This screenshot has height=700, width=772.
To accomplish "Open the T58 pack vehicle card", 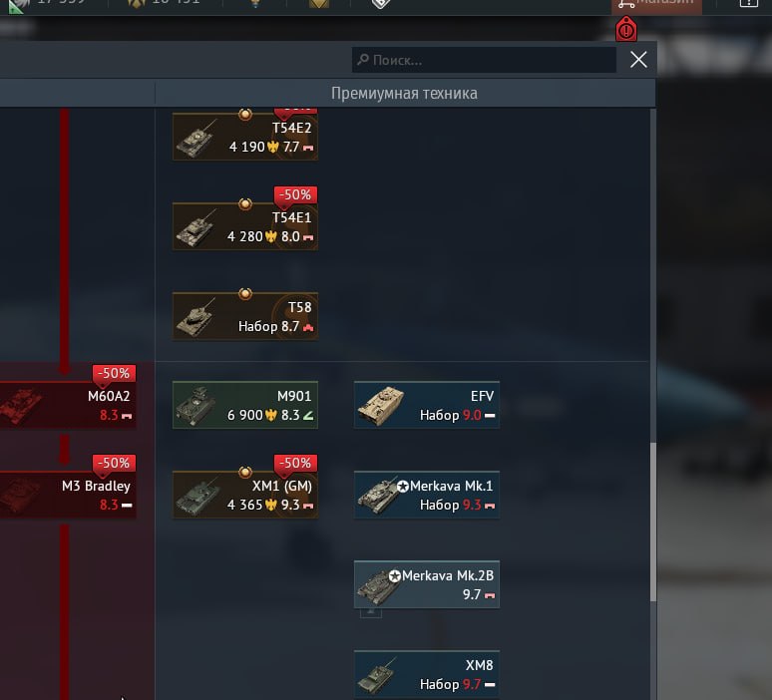I will point(245,316).
